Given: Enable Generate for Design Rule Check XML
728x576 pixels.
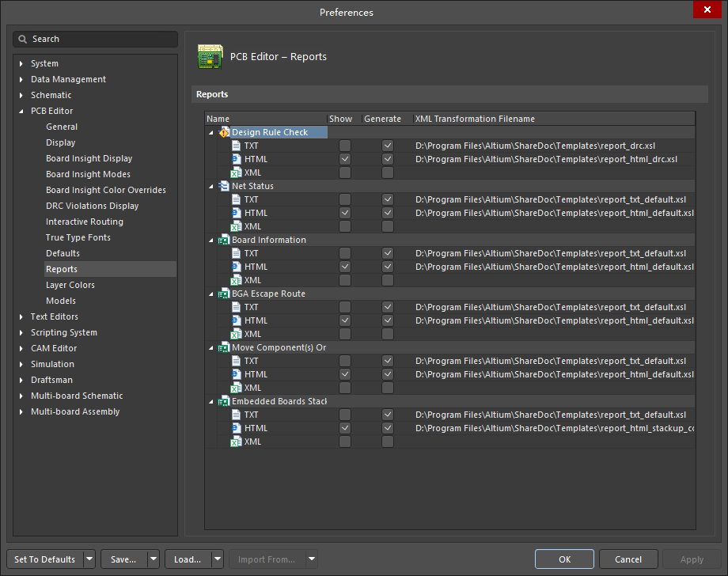Looking at the screenshot, I should point(388,172).
